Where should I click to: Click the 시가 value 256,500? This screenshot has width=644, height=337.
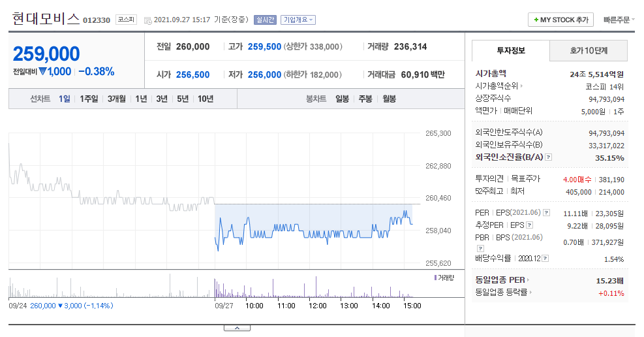point(192,75)
